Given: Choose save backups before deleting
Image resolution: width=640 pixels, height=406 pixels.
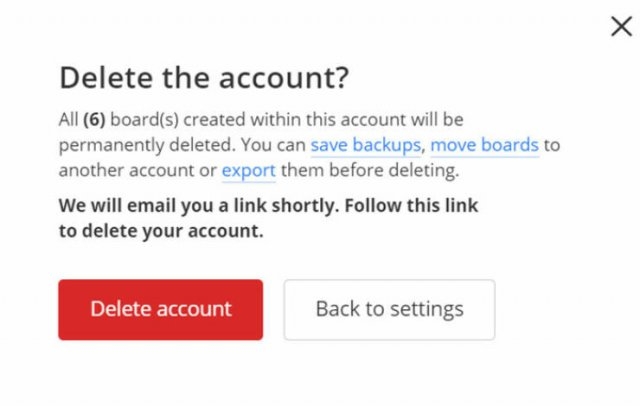Looking at the screenshot, I should [x=365, y=145].
